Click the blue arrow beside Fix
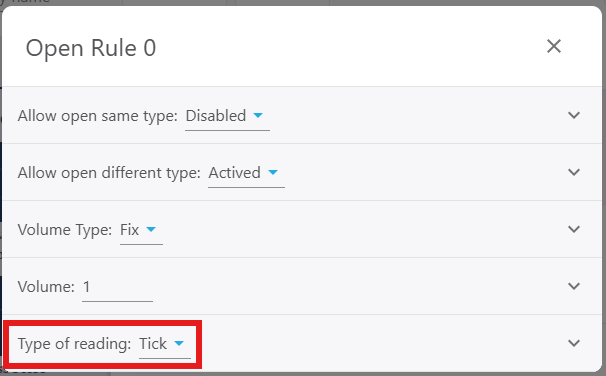This screenshot has width=606, height=376. (x=151, y=230)
